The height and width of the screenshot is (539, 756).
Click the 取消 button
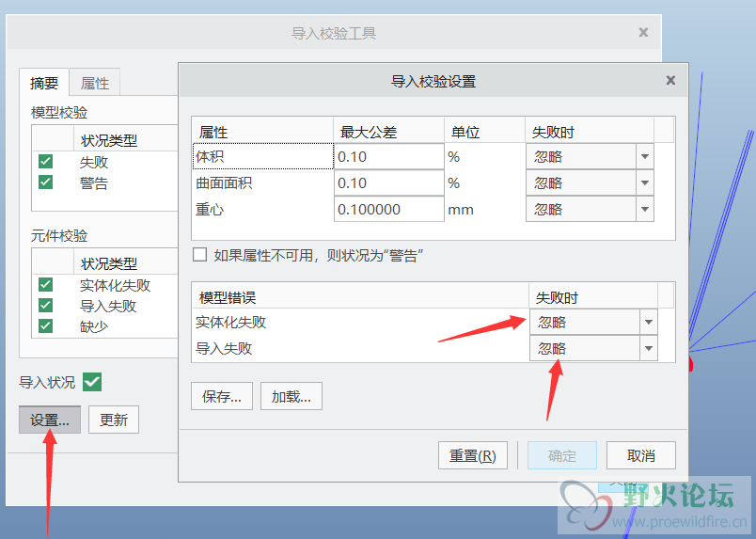[640, 455]
